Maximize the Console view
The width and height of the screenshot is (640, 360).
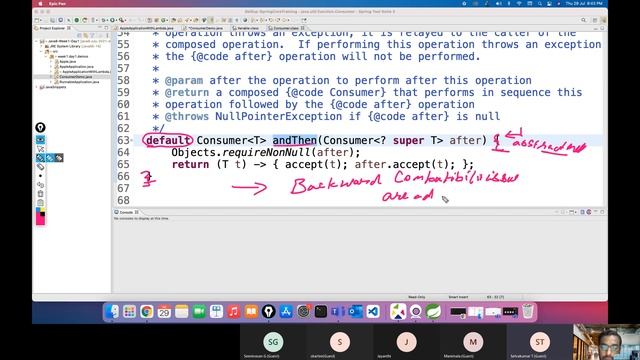(602, 212)
